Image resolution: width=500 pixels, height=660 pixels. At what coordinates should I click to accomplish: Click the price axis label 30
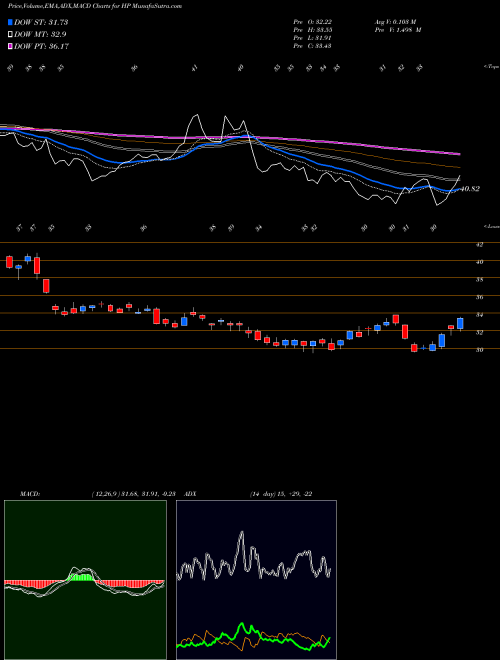click(479, 350)
